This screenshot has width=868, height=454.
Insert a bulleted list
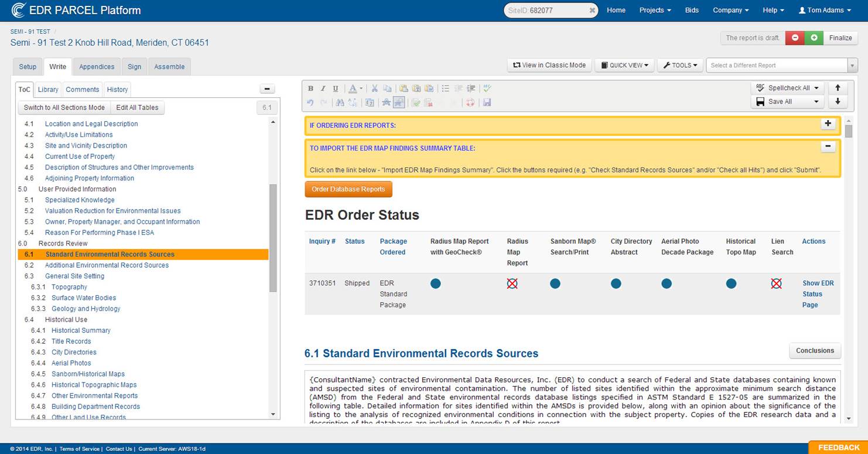(446, 88)
